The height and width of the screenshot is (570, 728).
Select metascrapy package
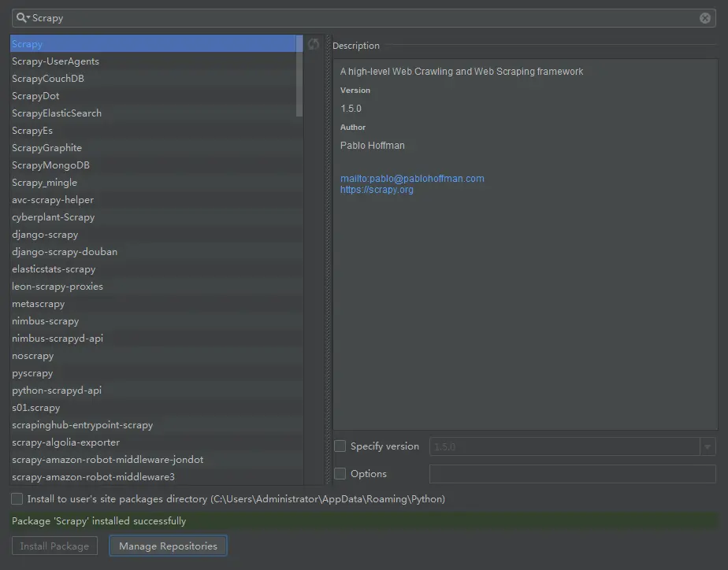point(157,304)
